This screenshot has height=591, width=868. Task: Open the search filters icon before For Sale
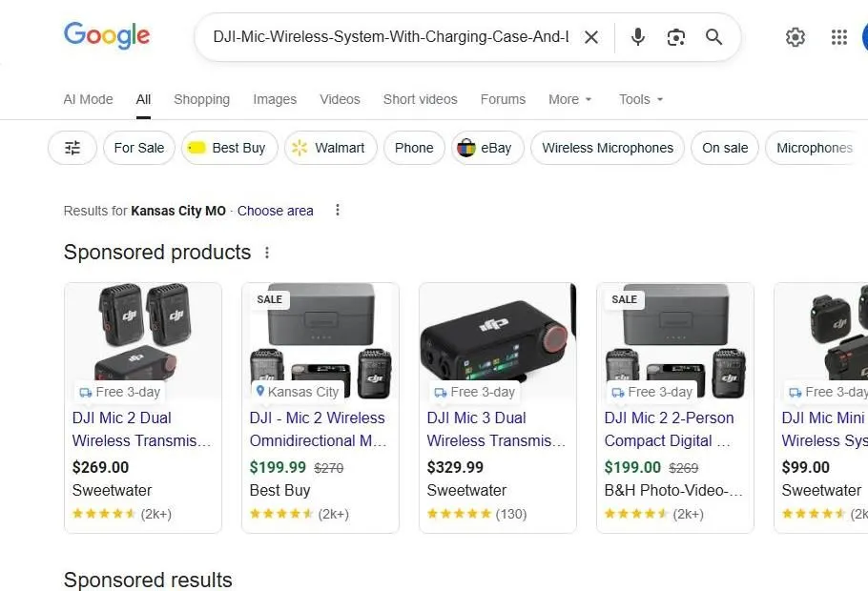coord(72,148)
